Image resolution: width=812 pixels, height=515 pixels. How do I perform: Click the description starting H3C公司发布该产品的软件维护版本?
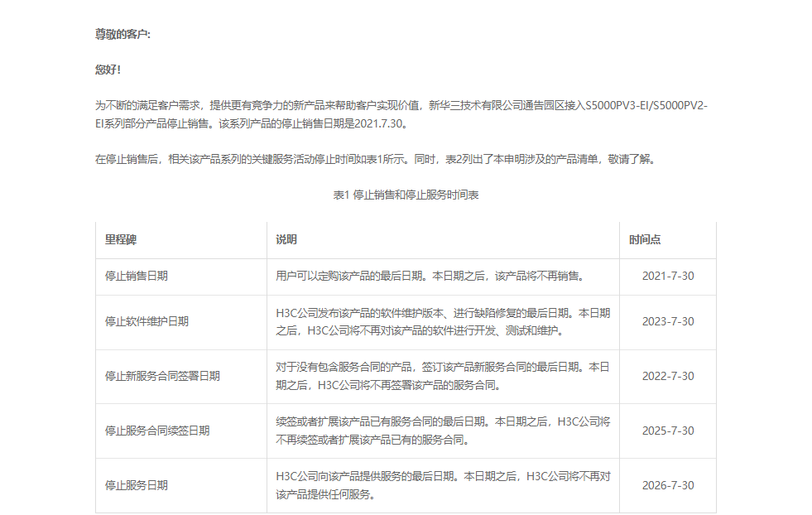(444, 321)
